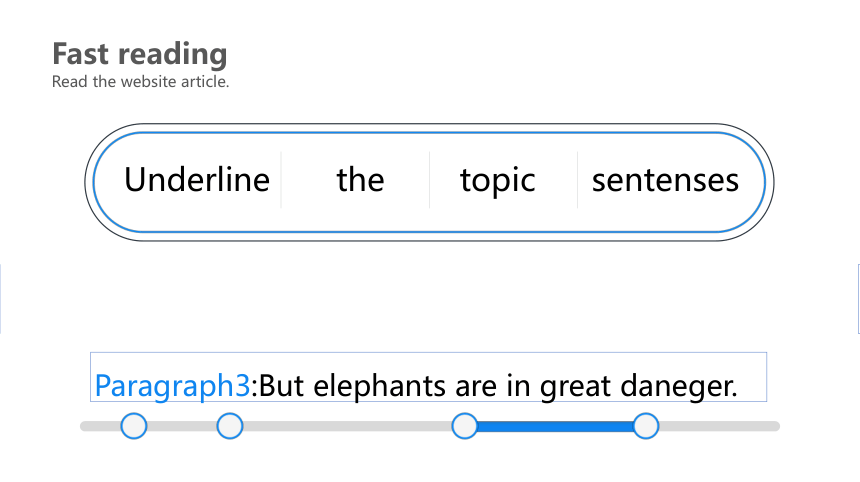Click the word "daneger" in the paragraph text
This screenshot has height=482, width=860.
[678, 386]
